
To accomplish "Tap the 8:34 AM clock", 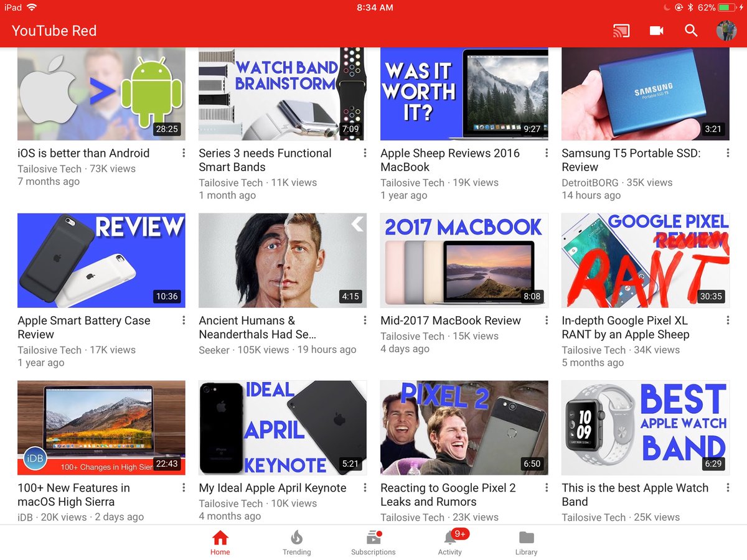I will click(x=375, y=7).
